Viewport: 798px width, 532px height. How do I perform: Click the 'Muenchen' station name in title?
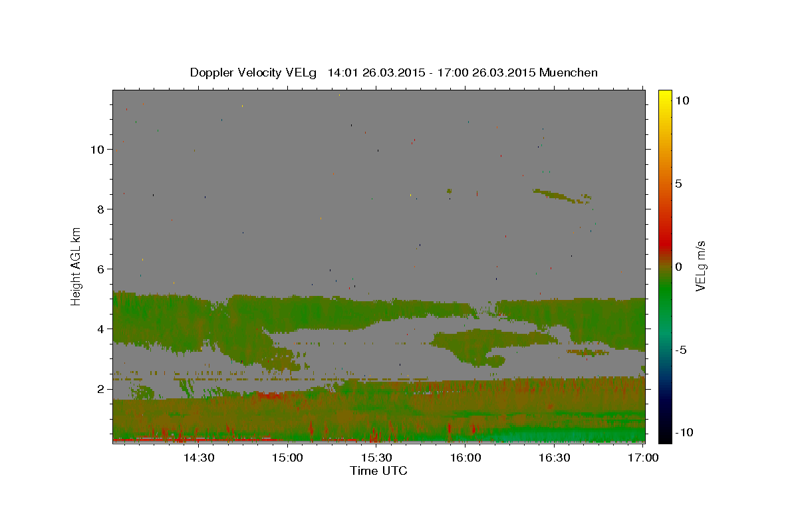click(x=569, y=72)
